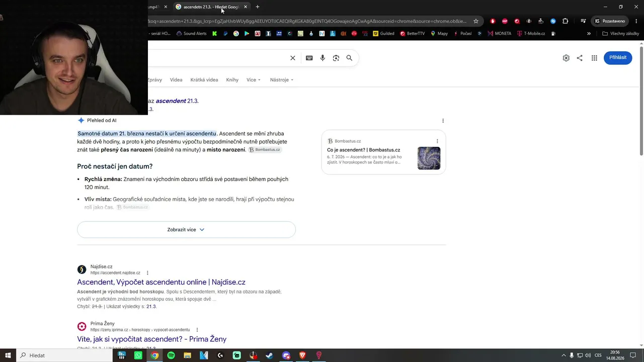Screen dimensions: 644x362
Task: Switch keyboard language via CES indicator
Action: point(598,355)
